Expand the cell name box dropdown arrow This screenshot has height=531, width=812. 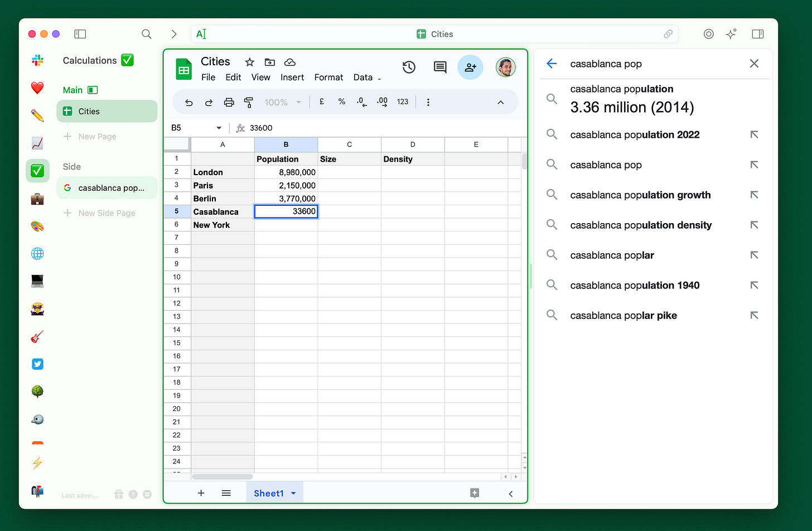[x=219, y=128]
